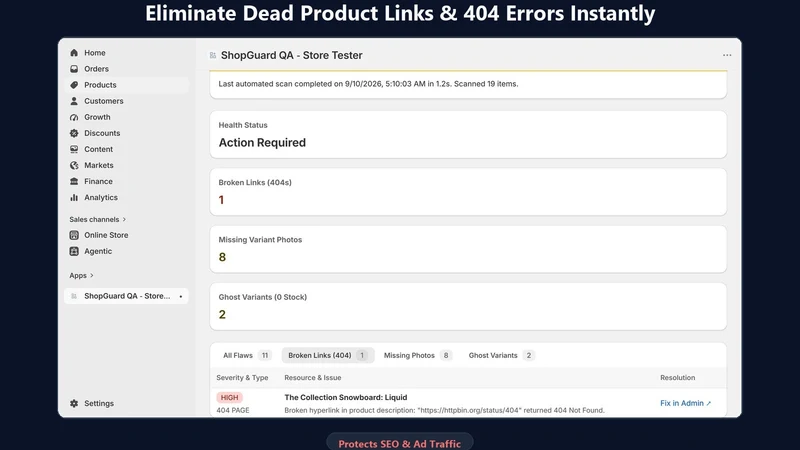Click the Missing Variant Photos count card
This screenshot has width=800, height=450.
click(x=468, y=249)
